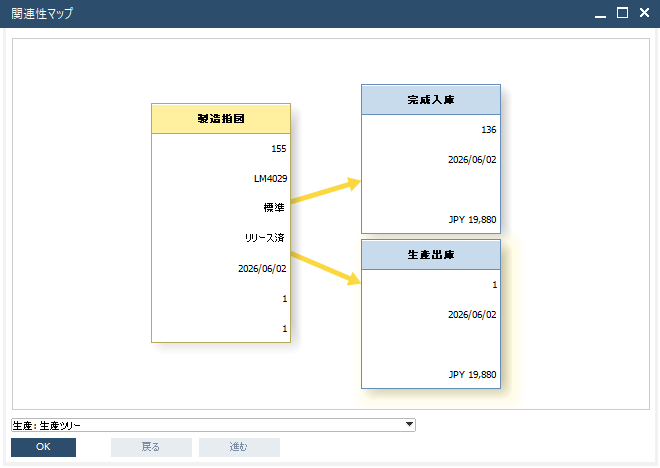Select the 生産出庫 node header
Screen dimensions: 660x468
coord(431,255)
